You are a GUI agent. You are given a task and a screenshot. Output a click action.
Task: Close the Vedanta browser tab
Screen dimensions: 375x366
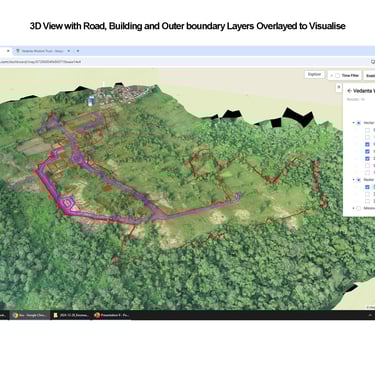tap(68, 51)
